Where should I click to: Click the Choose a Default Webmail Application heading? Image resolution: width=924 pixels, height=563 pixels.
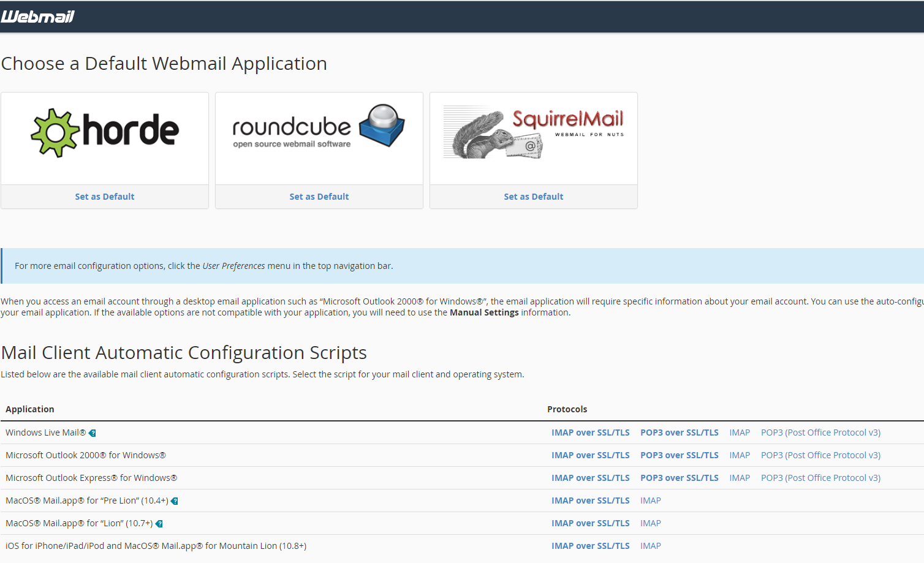[164, 64]
